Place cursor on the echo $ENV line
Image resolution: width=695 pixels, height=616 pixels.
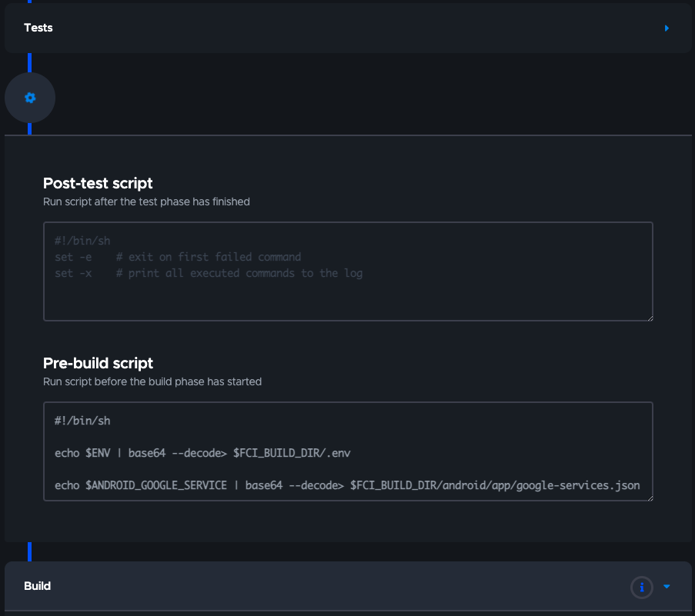click(202, 453)
